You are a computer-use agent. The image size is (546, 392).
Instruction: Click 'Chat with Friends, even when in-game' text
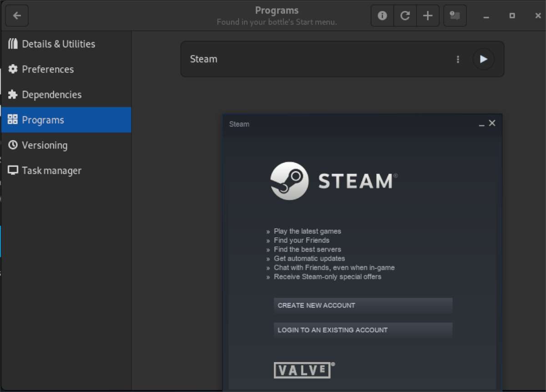coord(334,267)
